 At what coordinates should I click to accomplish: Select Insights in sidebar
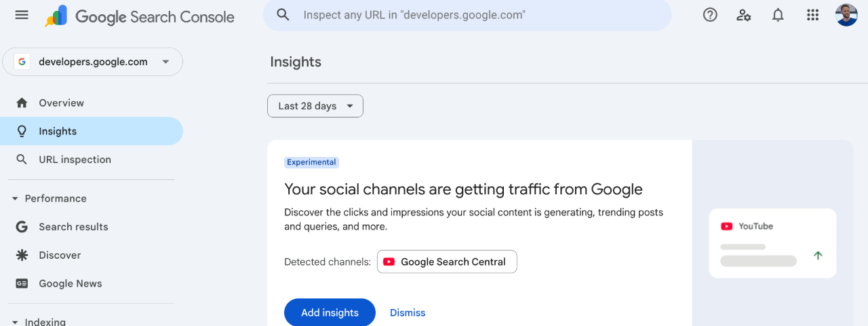(92, 131)
